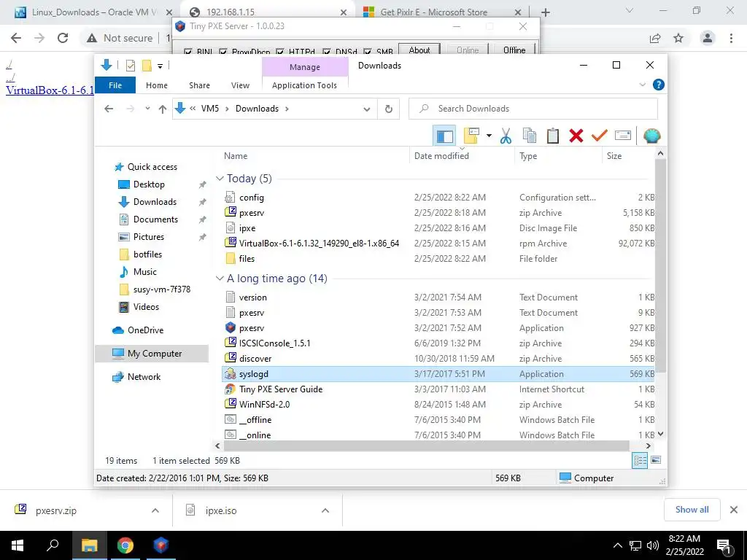Screen dimensions: 747x560
Task: Click About button in Tiny PXE Server
Action: pos(419,50)
